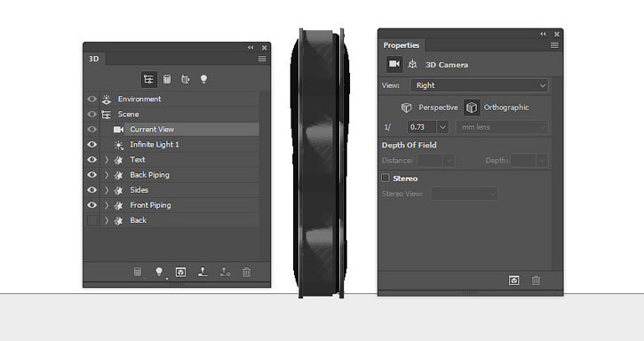
Task: Filter by meshes in 3D panel
Action: click(167, 79)
